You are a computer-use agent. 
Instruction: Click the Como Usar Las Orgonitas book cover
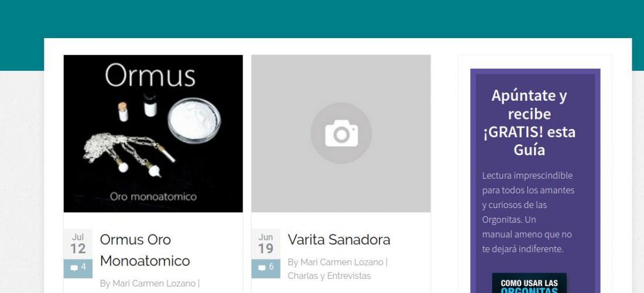coord(529,283)
